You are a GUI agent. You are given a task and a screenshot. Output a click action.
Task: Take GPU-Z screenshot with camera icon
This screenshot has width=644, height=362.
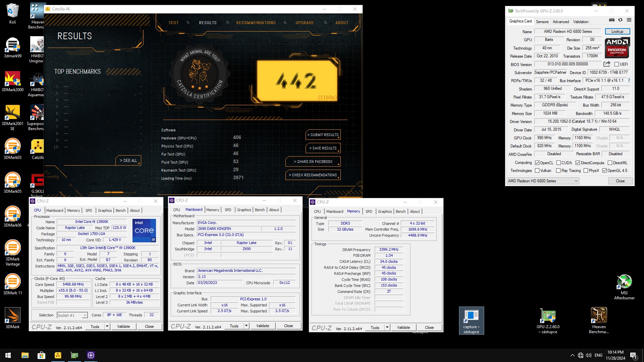612,20
